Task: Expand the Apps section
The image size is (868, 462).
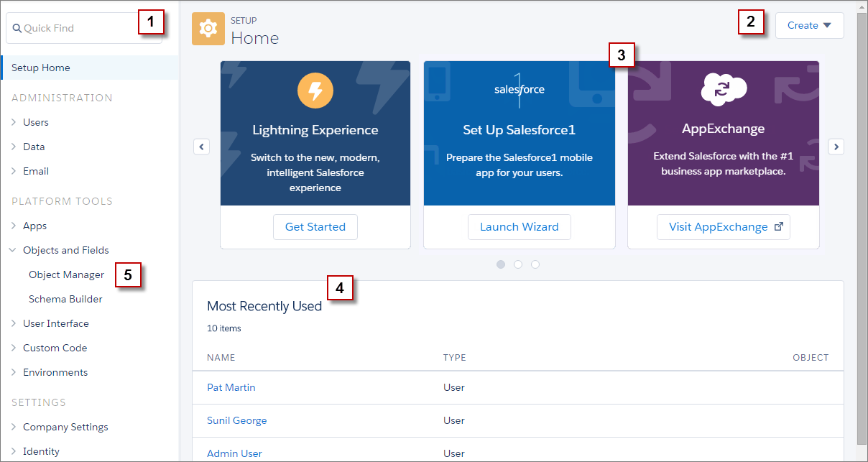Action: click(14, 226)
